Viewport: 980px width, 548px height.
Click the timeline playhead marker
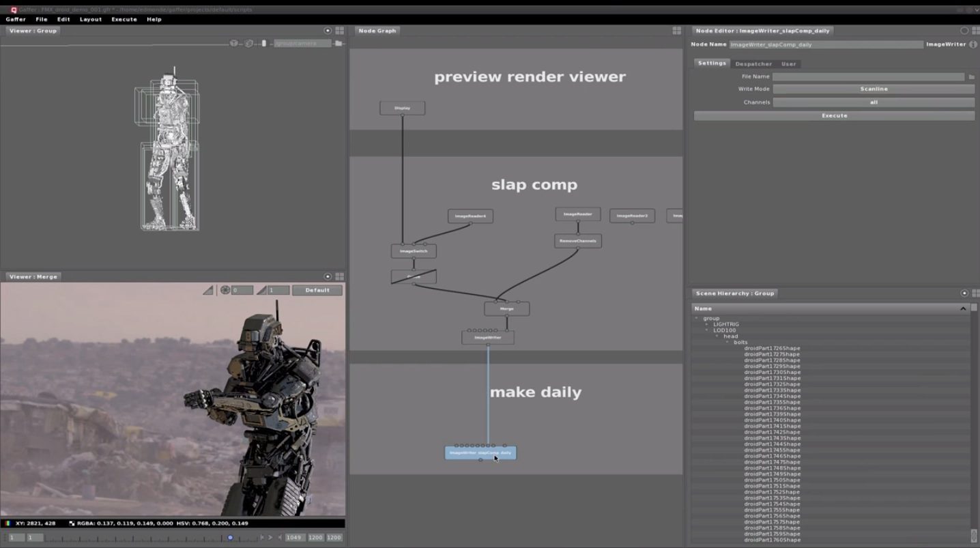pyautogui.click(x=230, y=538)
